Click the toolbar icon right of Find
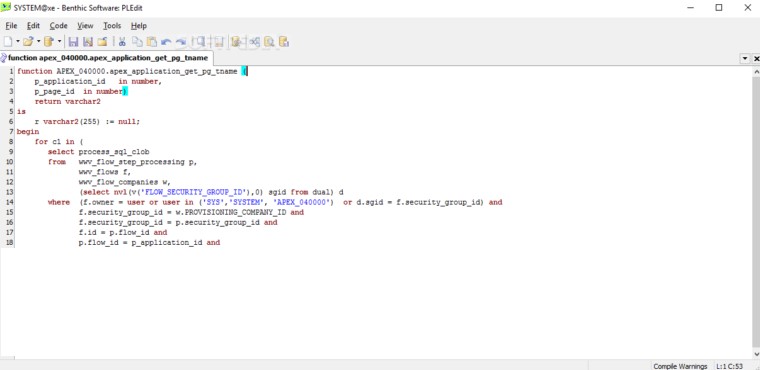The image size is (760, 370). coord(218,42)
